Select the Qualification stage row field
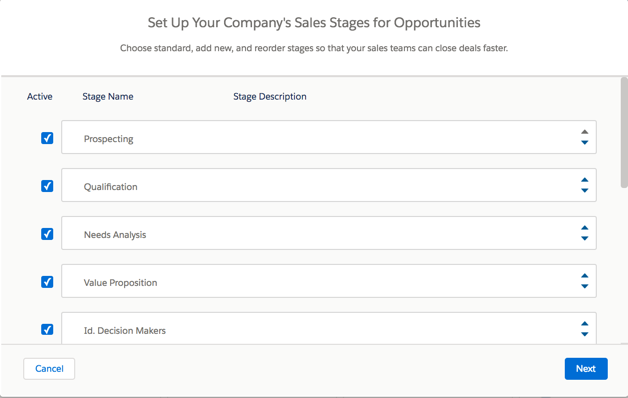 click(x=329, y=185)
